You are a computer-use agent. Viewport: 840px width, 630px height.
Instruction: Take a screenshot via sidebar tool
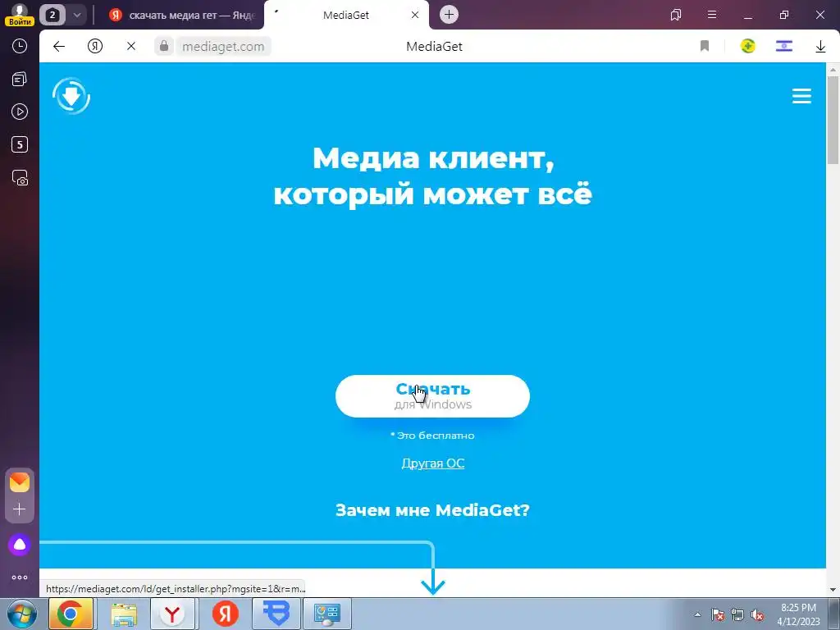[x=20, y=177]
